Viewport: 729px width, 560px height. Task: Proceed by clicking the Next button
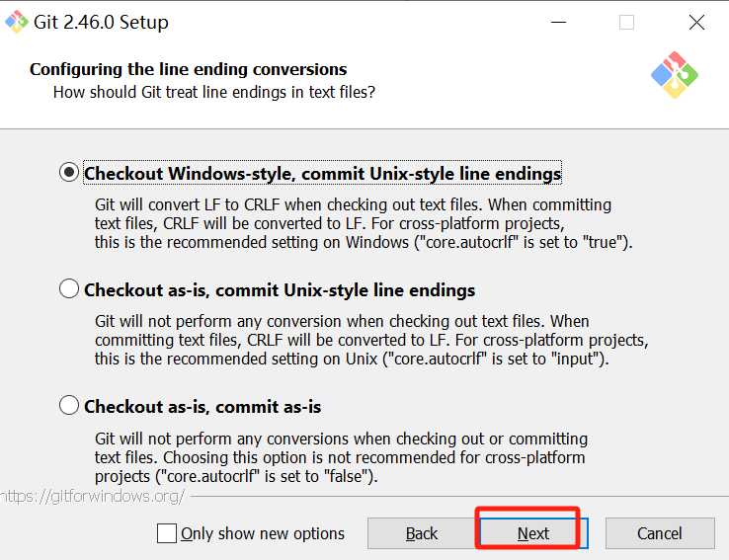point(532,533)
